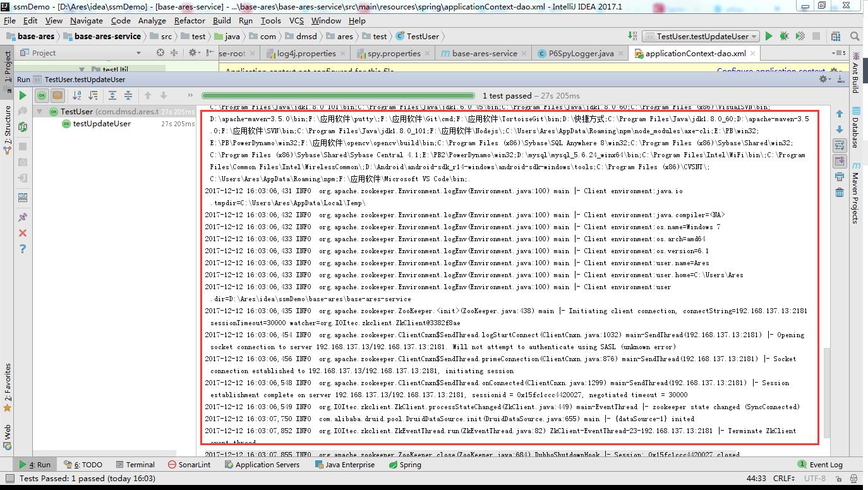Open Ant Build tool window
Image resolution: width=868 pixels, height=490 pixels.
click(x=856, y=73)
